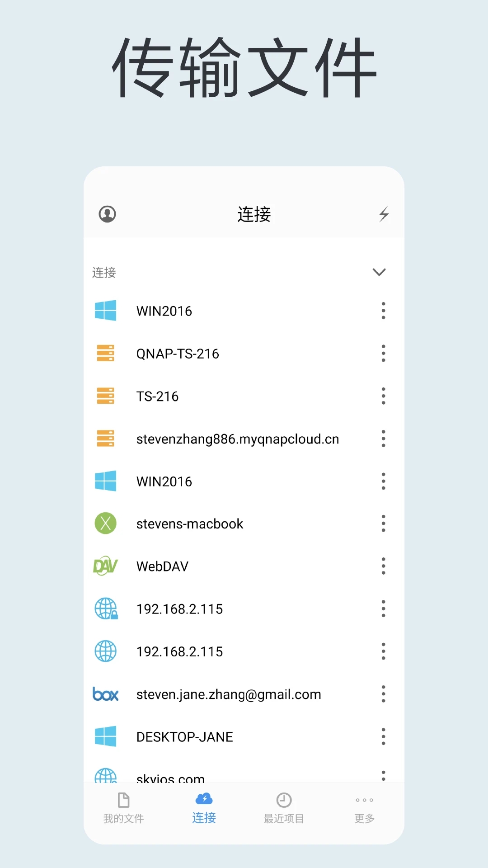Open the 更多 tab
Screen dimensions: 488x868
(364, 808)
